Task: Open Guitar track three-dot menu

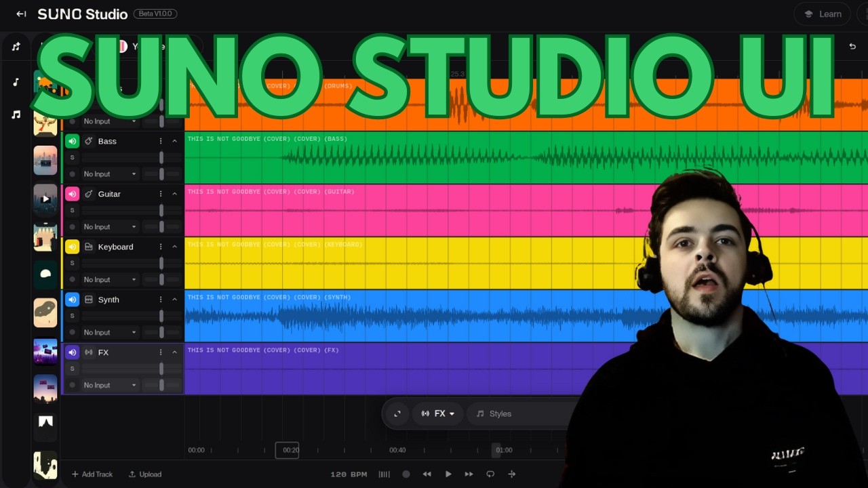Action: [161, 194]
